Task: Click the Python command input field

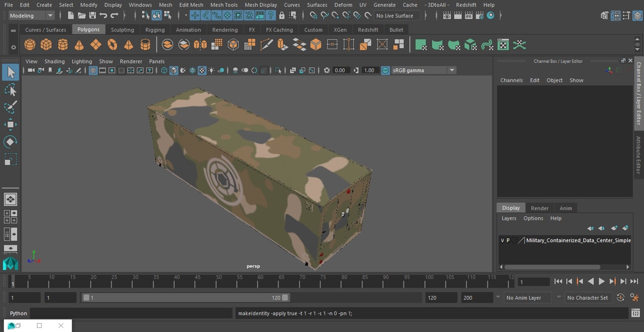Action: [131, 313]
